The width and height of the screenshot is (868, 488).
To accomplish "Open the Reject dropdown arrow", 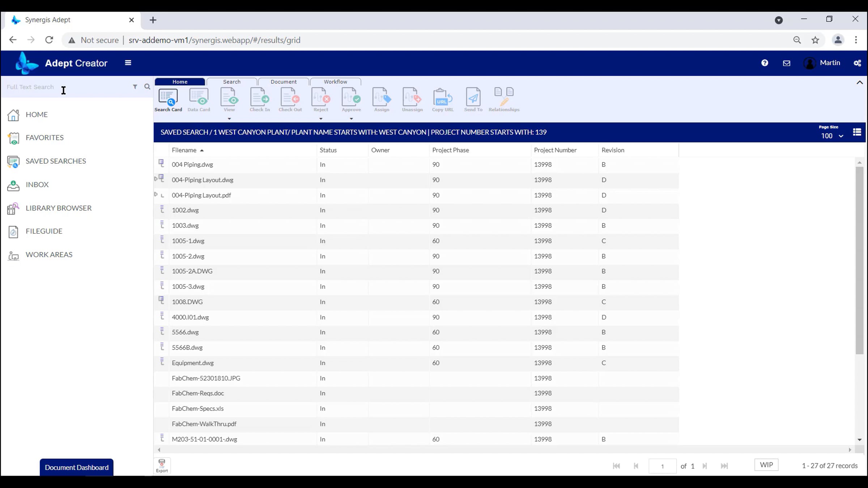I will point(320,119).
